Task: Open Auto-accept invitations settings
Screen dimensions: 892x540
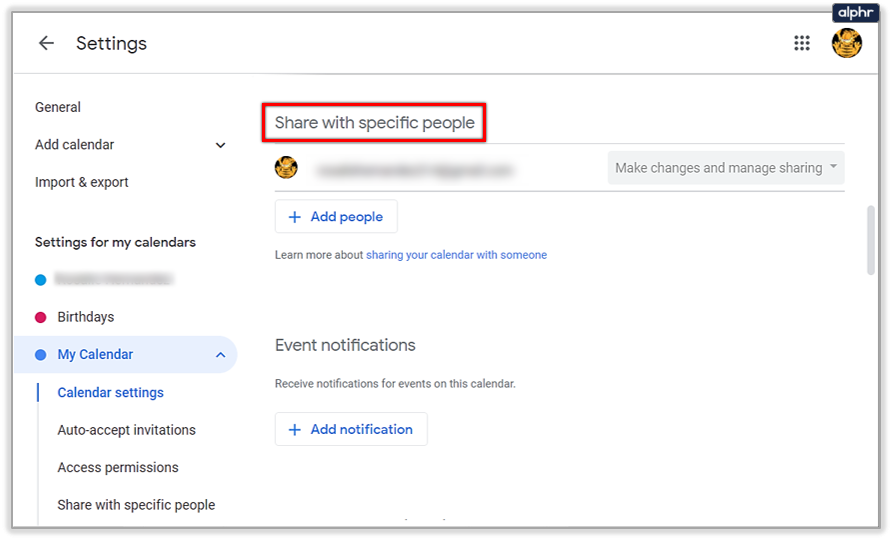Action: tap(126, 430)
